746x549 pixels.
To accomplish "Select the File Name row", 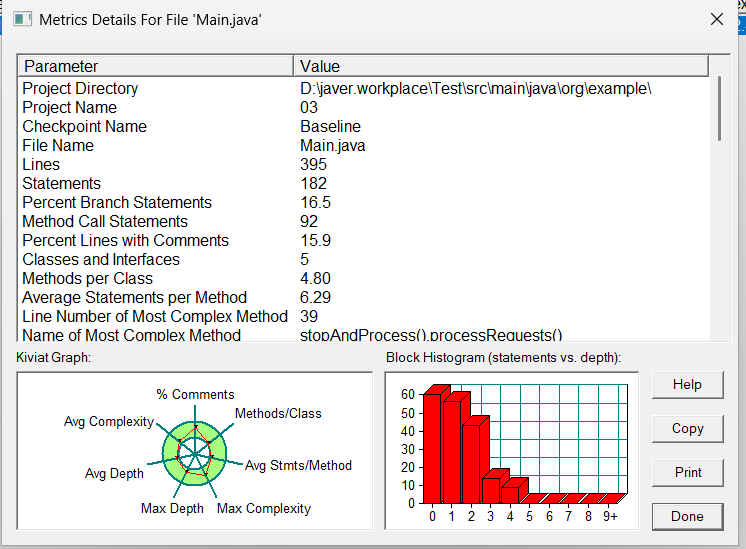I will pos(364,146).
